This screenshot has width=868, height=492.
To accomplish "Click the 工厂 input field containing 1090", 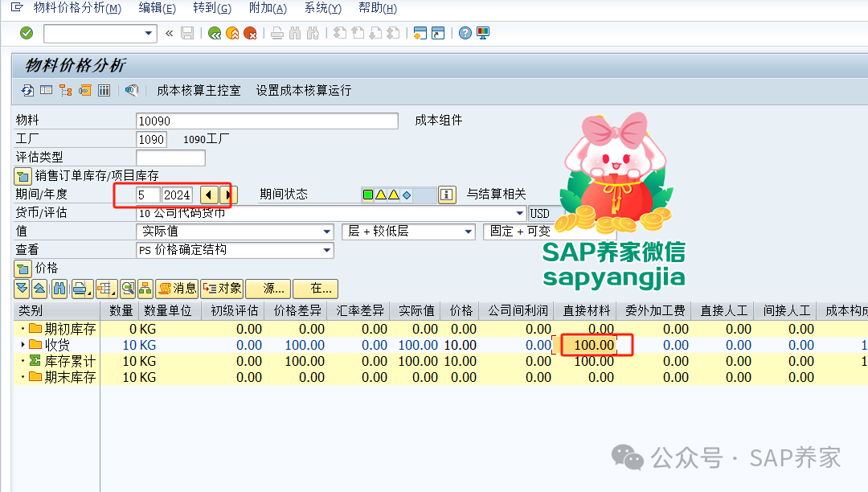I will 151,139.
